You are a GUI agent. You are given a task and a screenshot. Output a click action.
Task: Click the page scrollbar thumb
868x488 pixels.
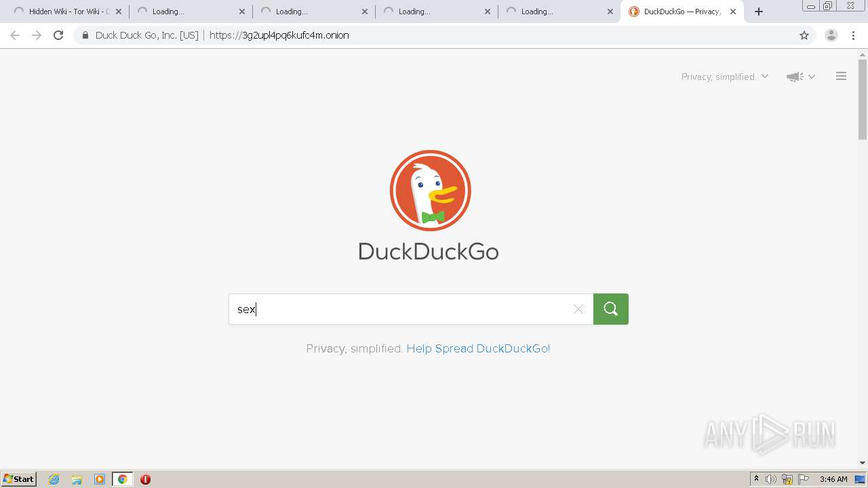click(x=863, y=100)
